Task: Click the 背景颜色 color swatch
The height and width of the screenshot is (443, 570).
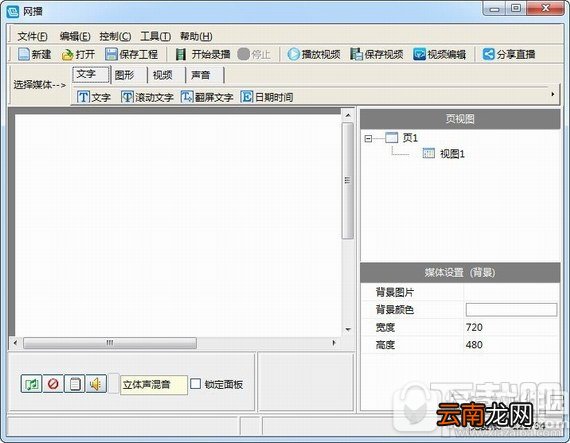Action: coord(511,310)
